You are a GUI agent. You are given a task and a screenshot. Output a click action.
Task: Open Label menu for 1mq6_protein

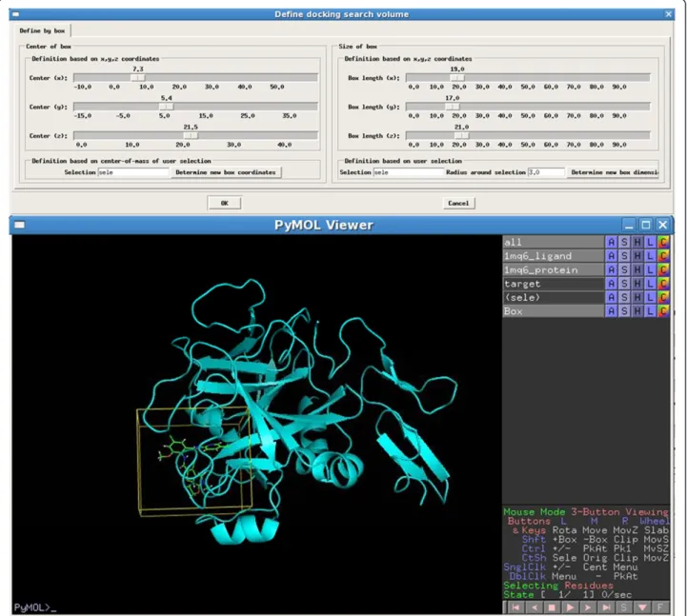(x=651, y=269)
